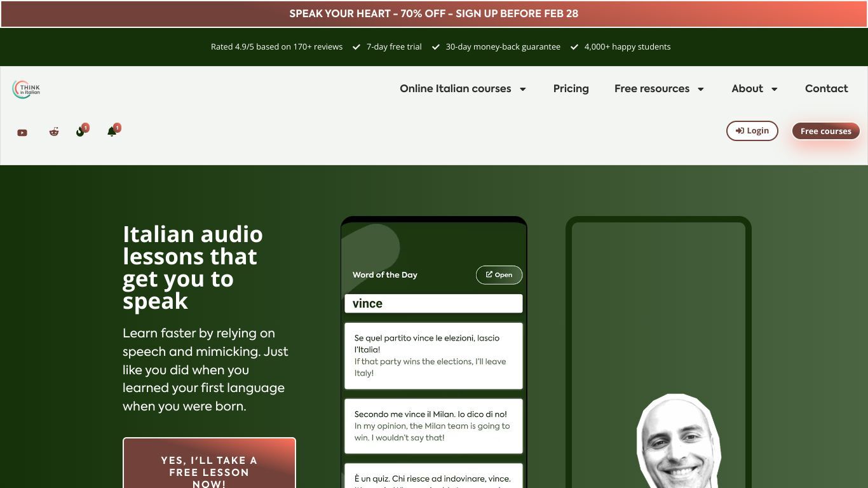Click '4,000+ happy students' text
The width and height of the screenshot is (868, 488).
click(627, 47)
